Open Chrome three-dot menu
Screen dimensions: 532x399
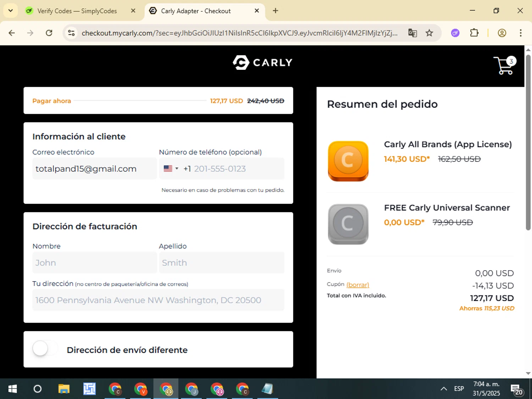521,33
